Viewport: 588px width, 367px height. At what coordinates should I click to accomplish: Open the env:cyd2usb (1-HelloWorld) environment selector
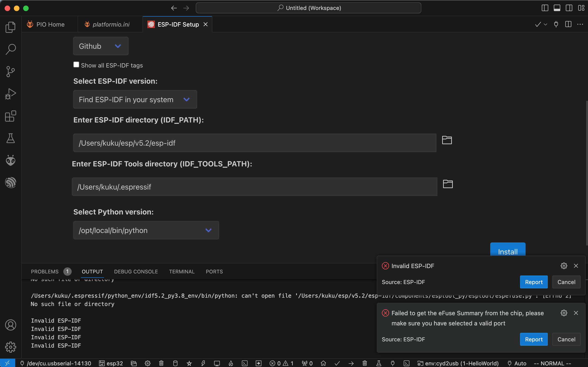coord(458,363)
